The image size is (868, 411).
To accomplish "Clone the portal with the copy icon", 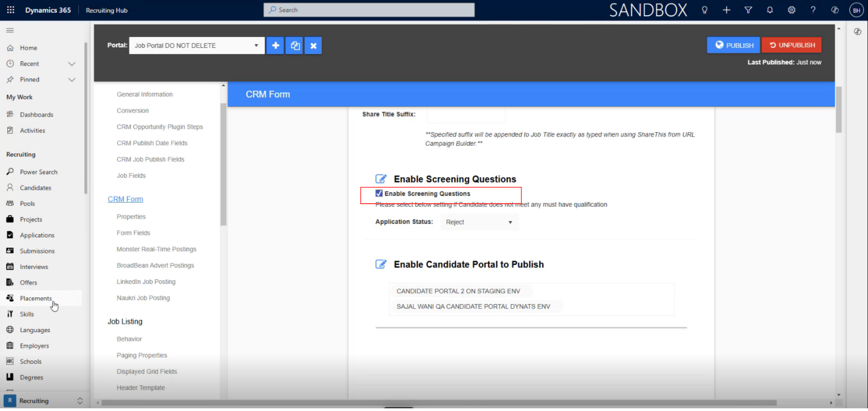I will coord(295,46).
